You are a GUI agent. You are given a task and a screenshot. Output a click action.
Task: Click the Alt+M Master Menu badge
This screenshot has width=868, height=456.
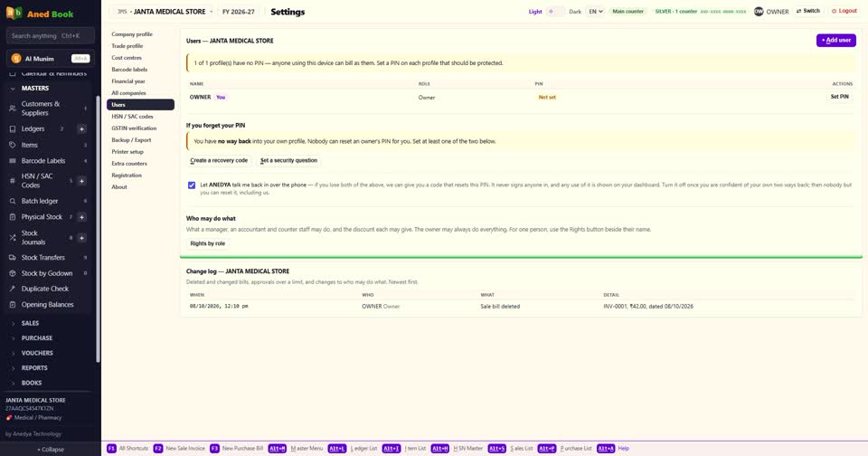(278, 448)
